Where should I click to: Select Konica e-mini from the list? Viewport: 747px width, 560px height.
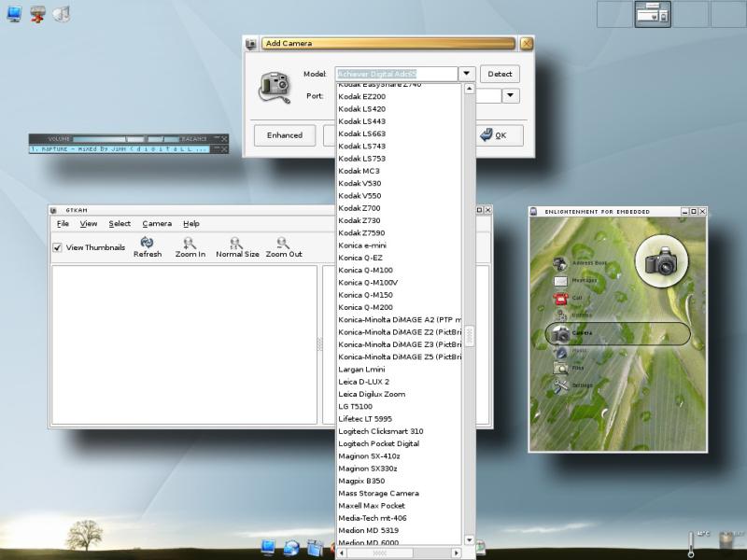pos(400,245)
